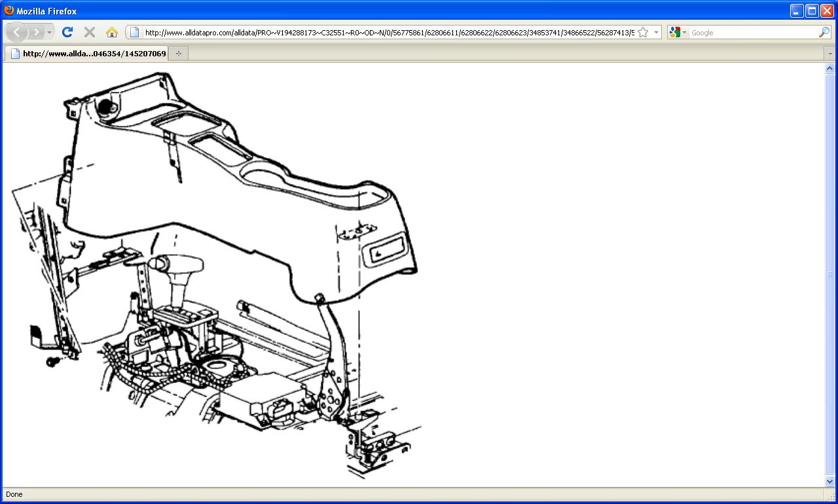
Task: Go forward to the next page
Action: point(36,32)
